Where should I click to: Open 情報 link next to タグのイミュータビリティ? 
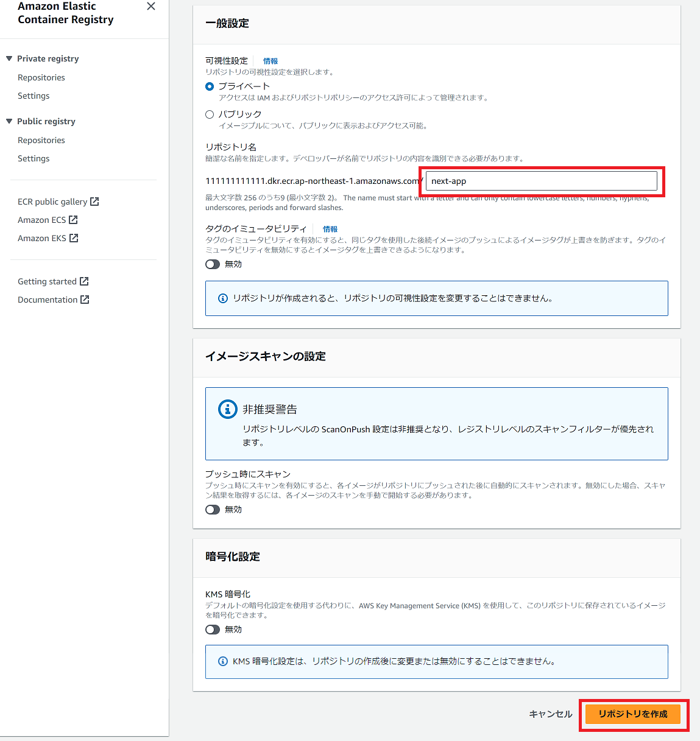(330, 229)
